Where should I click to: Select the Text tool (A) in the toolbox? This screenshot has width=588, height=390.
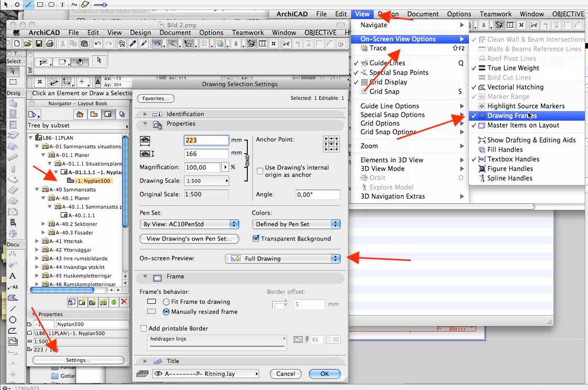(x=12, y=276)
